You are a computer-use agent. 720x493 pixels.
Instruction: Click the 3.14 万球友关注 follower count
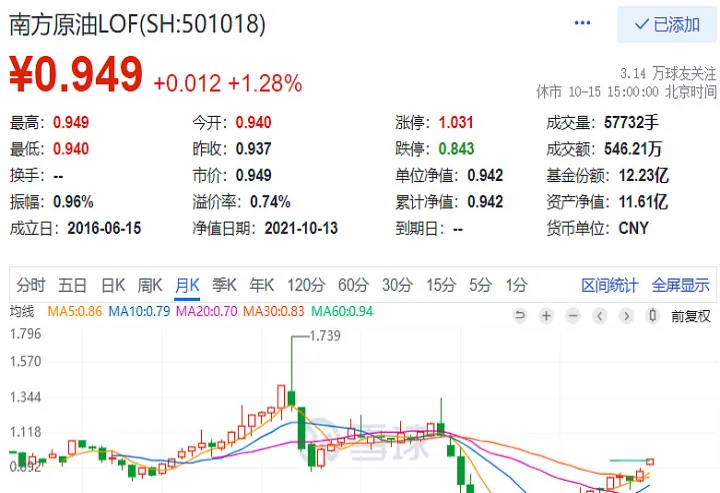pyautogui.click(x=668, y=73)
